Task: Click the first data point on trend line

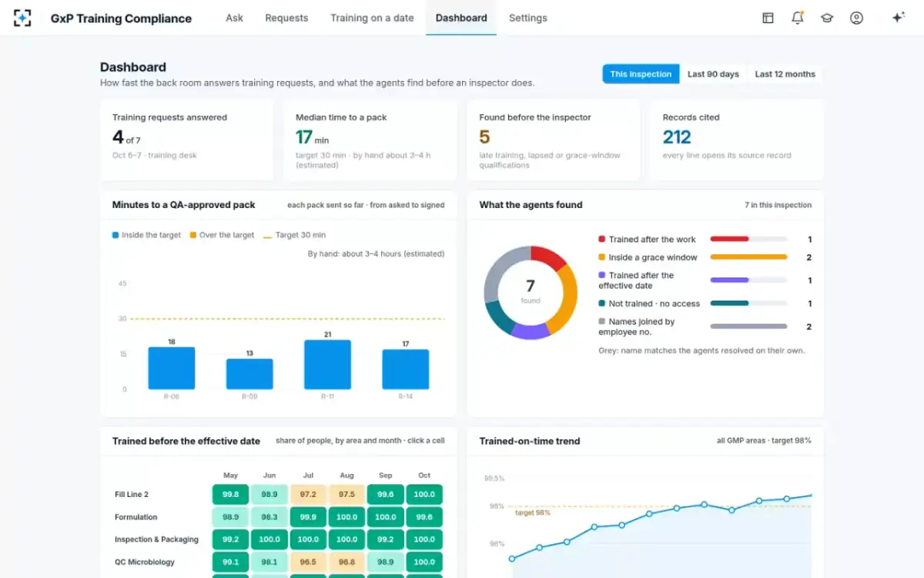Action: (x=512, y=558)
